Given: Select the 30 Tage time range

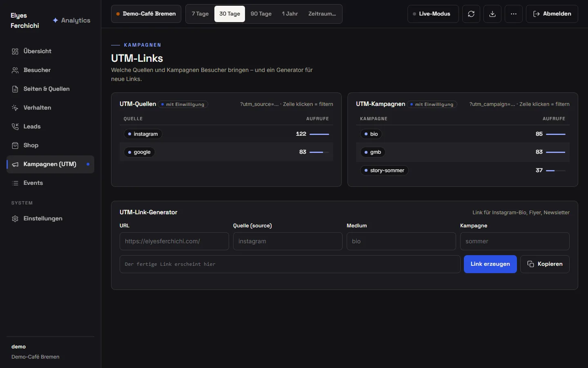Looking at the screenshot, I should (230, 14).
